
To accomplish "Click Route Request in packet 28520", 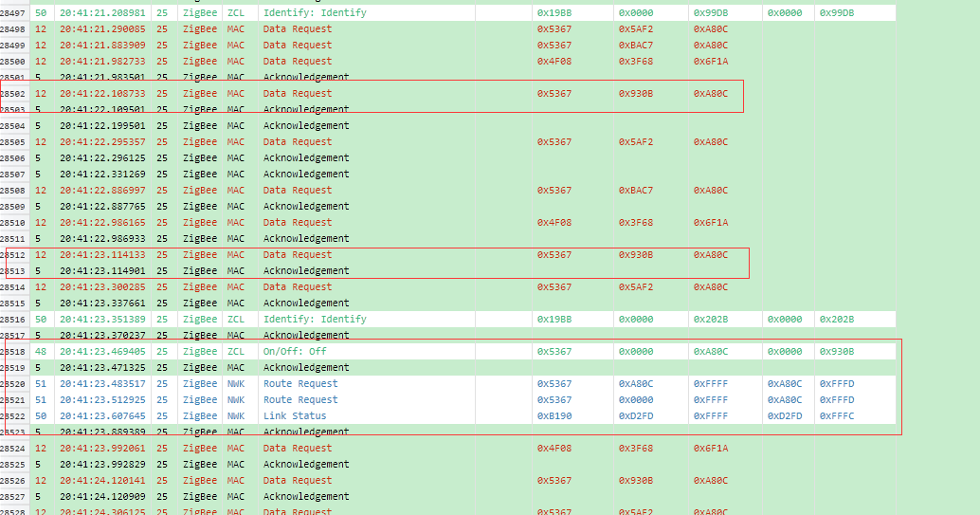I will [300, 383].
